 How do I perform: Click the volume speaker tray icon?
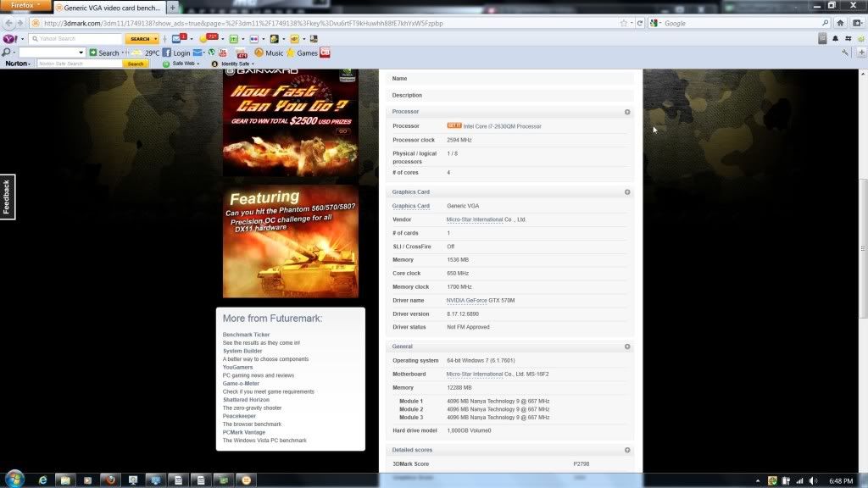[x=813, y=481]
